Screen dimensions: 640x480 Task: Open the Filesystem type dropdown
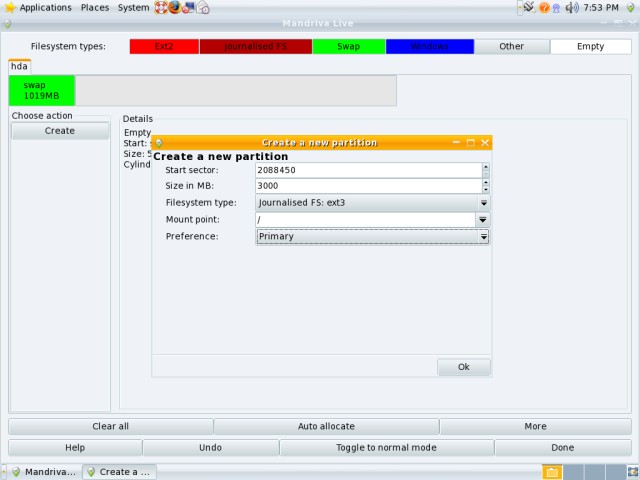pyautogui.click(x=372, y=203)
